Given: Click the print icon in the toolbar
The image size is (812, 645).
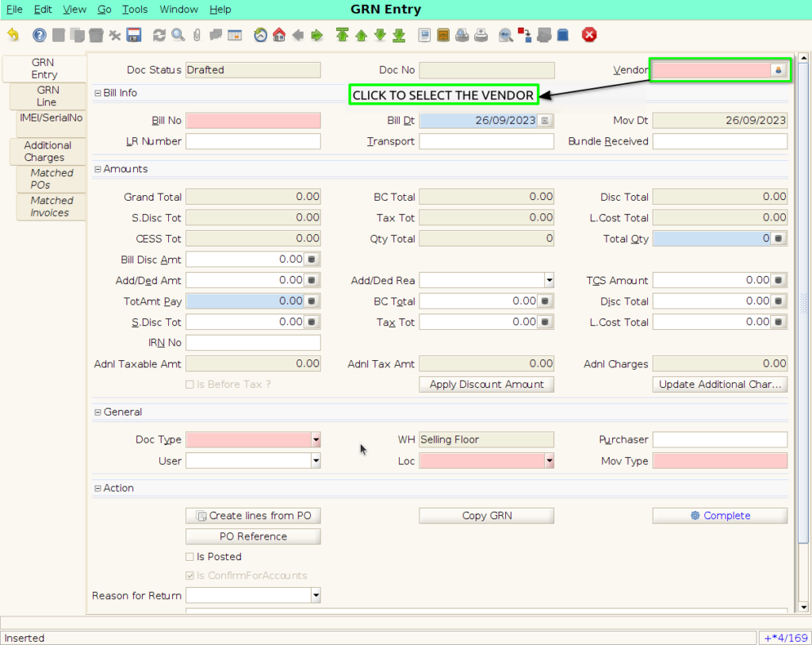Looking at the screenshot, I should coord(481,35).
